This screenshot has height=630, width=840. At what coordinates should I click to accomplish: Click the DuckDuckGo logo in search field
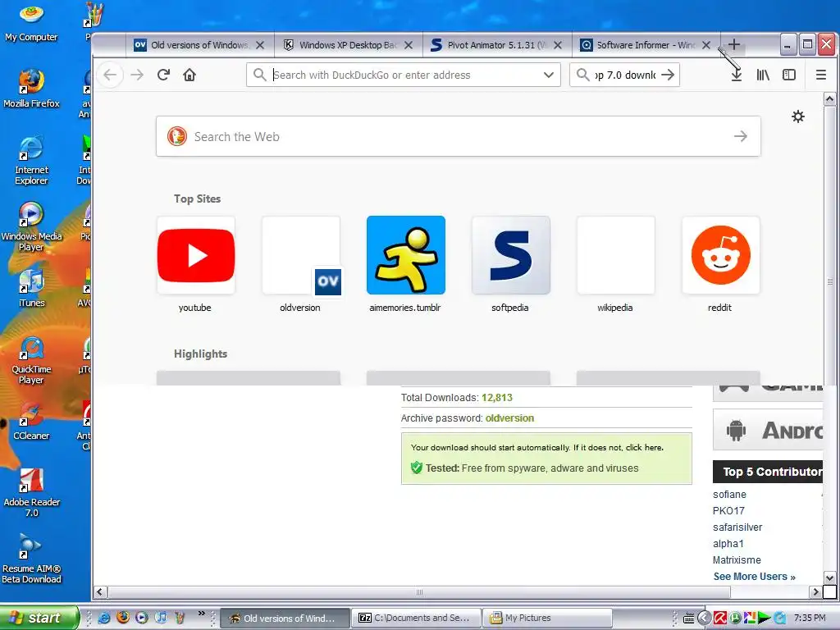point(177,137)
